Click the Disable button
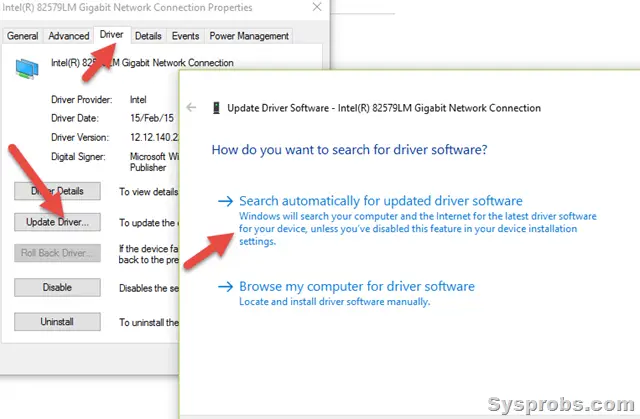This screenshot has width=640, height=419. tap(57, 287)
